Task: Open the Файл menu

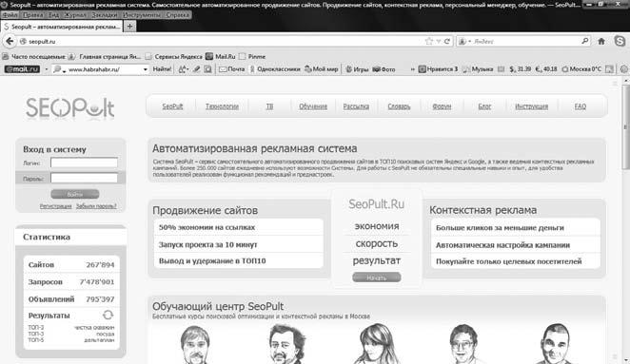Action: pyautogui.click(x=10, y=15)
